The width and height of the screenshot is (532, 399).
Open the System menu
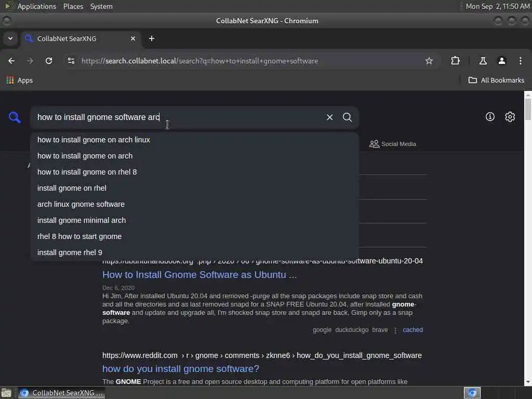click(x=101, y=6)
